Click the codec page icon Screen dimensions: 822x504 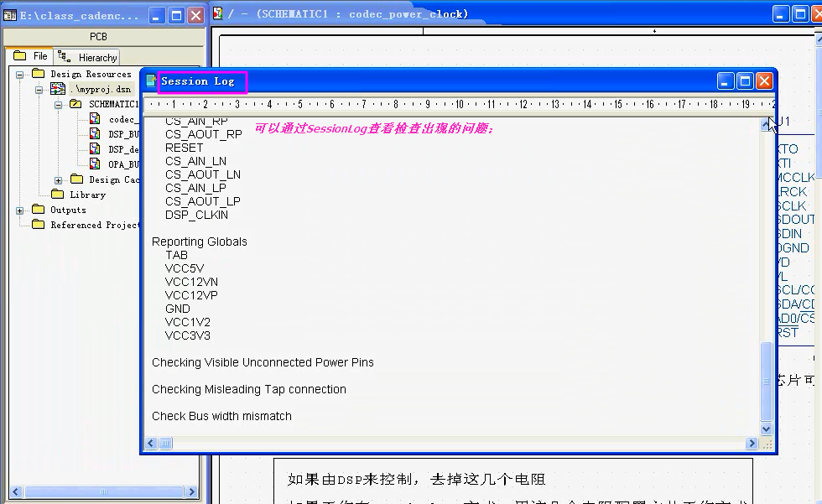click(95, 119)
